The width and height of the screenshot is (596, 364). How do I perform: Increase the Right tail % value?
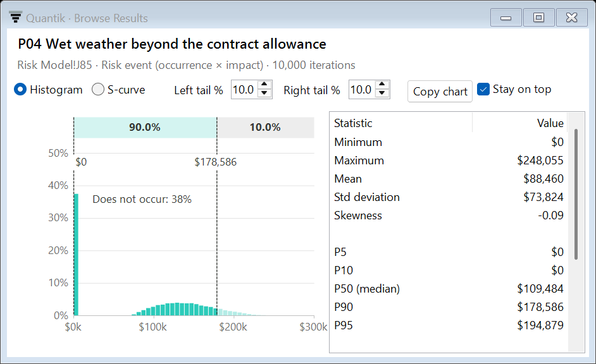coord(382,85)
